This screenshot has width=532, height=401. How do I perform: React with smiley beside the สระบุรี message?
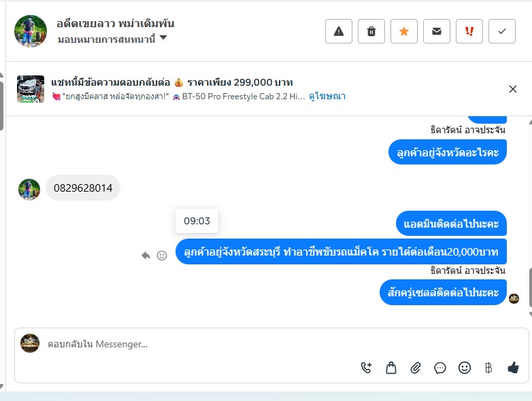[x=162, y=256]
